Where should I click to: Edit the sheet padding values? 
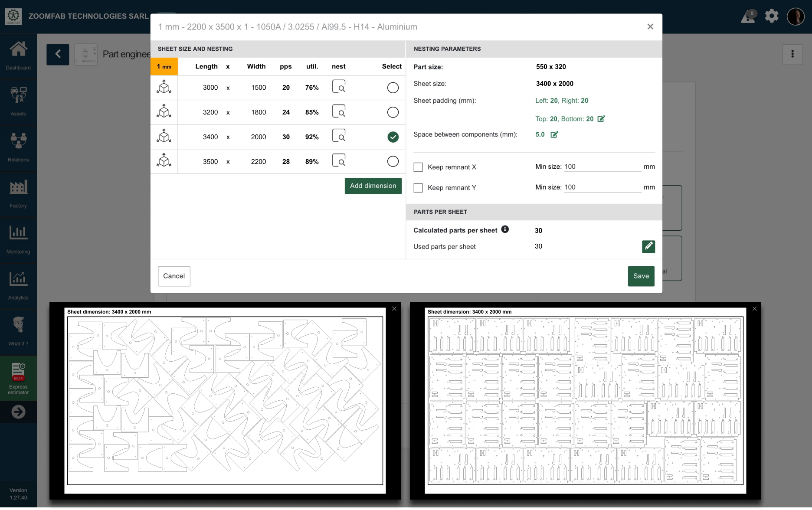(601, 118)
